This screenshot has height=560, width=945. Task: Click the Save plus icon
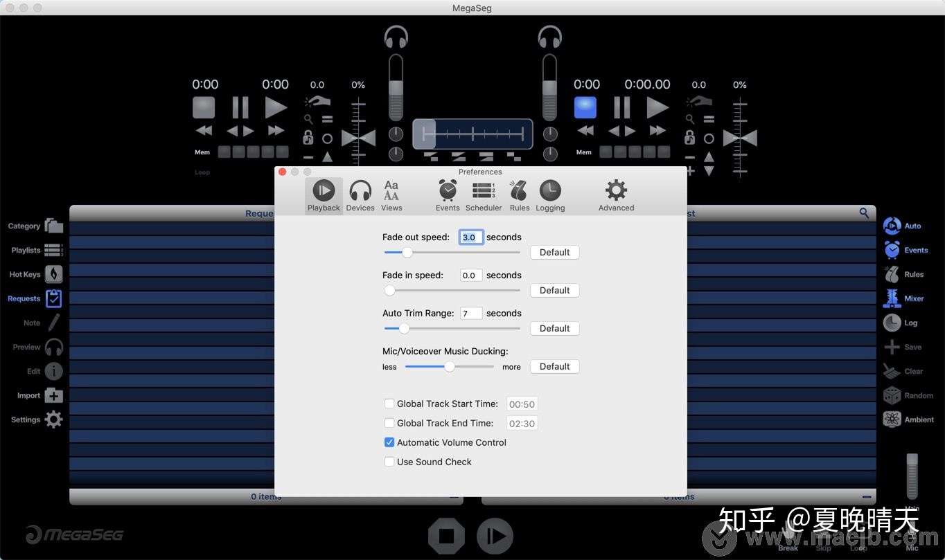pyautogui.click(x=892, y=347)
